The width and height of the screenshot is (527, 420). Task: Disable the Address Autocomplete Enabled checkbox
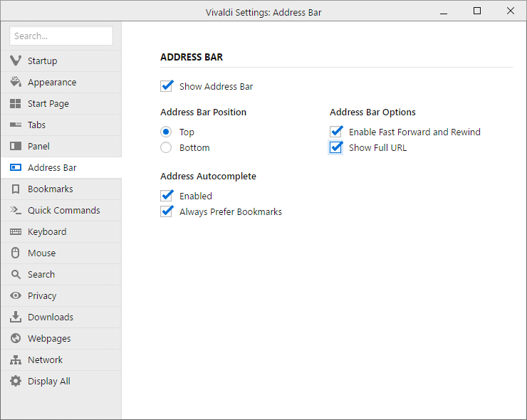[x=167, y=196]
